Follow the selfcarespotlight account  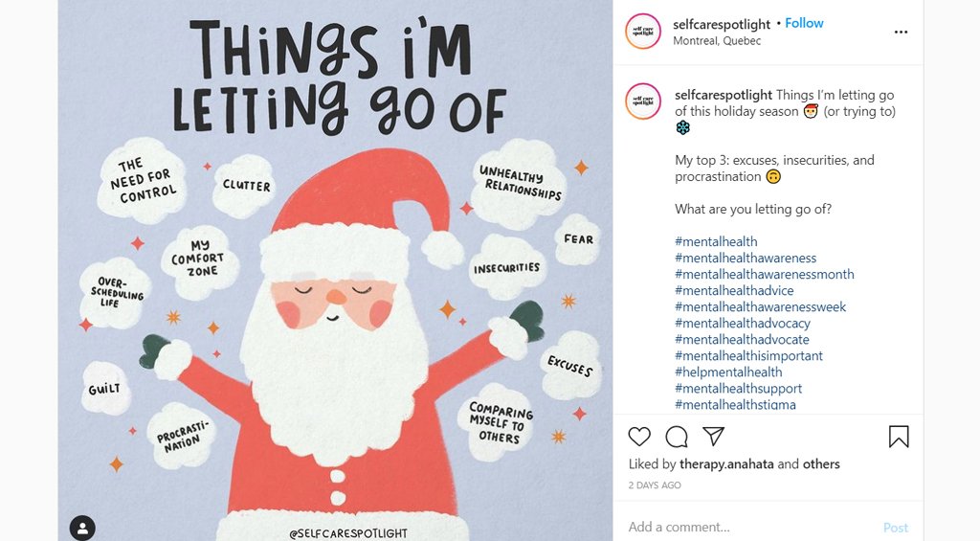pyautogui.click(x=804, y=23)
